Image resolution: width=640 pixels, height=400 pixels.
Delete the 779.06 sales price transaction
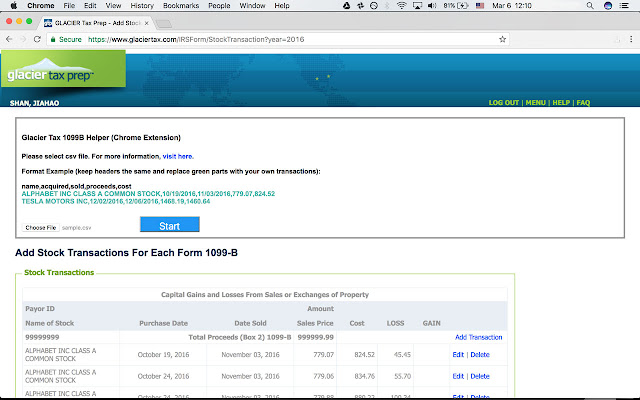tap(480, 376)
